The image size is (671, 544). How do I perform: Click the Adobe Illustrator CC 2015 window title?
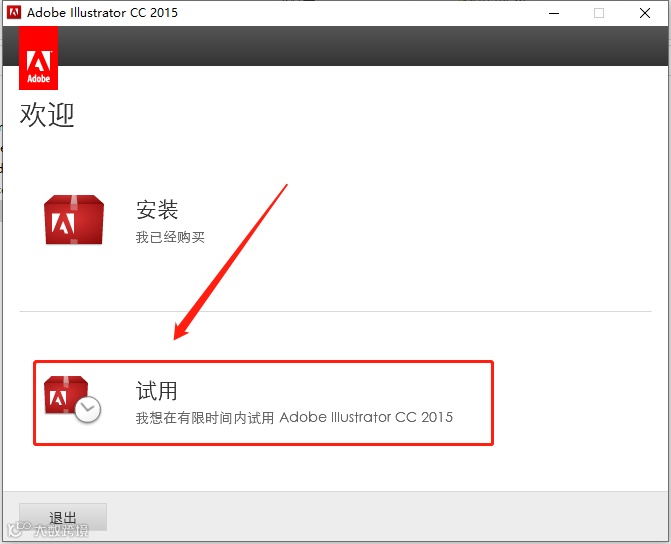tap(102, 13)
